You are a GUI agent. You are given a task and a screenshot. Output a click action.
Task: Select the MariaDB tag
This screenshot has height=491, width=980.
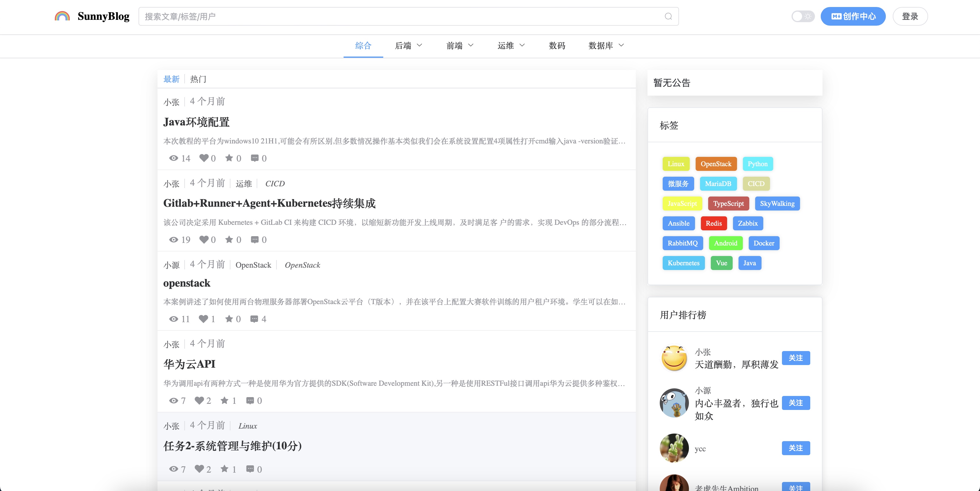pos(718,184)
